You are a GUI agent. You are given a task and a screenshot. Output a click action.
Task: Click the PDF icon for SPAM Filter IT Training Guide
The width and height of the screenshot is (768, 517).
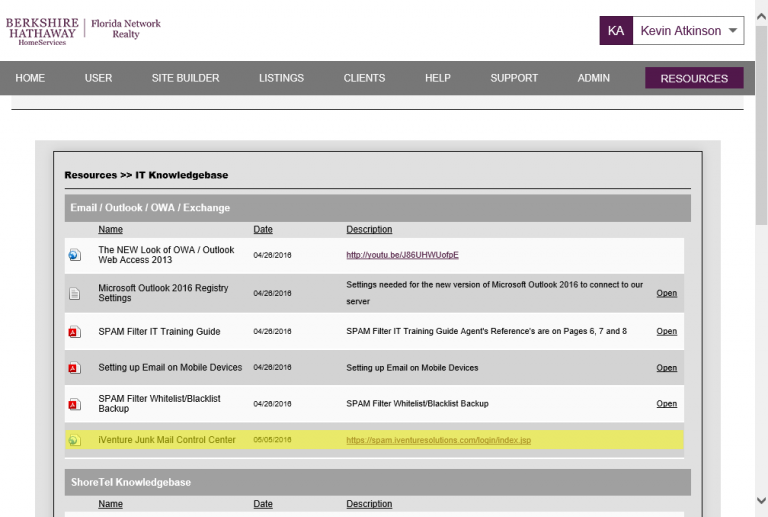click(74, 332)
